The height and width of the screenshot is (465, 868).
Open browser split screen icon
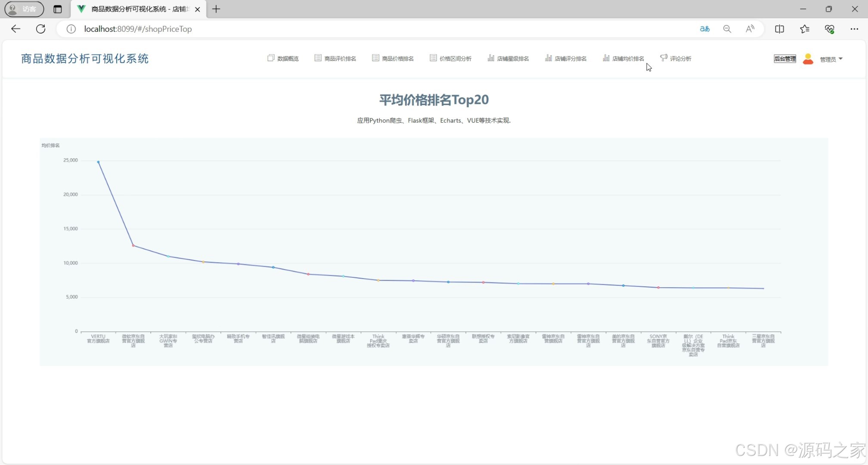(x=779, y=29)
